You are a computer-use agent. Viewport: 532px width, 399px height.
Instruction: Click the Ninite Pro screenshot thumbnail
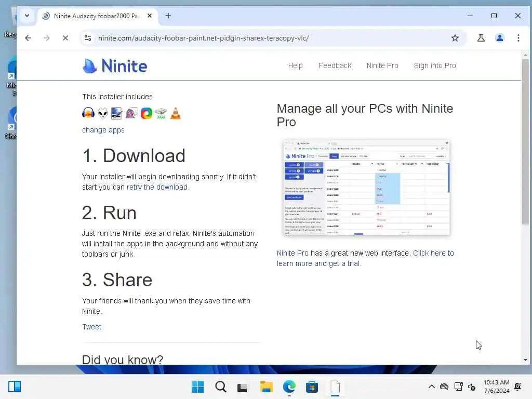point(366,187)
